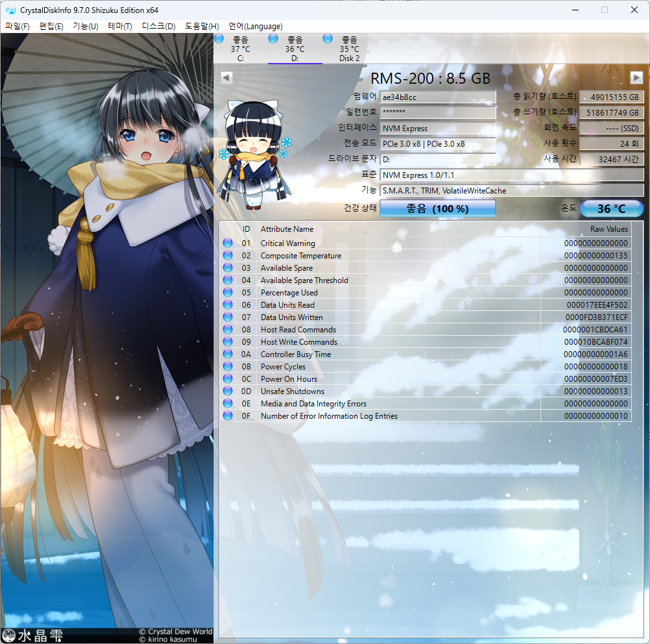Click the C: drive status orb
The width and height of the screenshot is (650, 644).
pos(219,39)
